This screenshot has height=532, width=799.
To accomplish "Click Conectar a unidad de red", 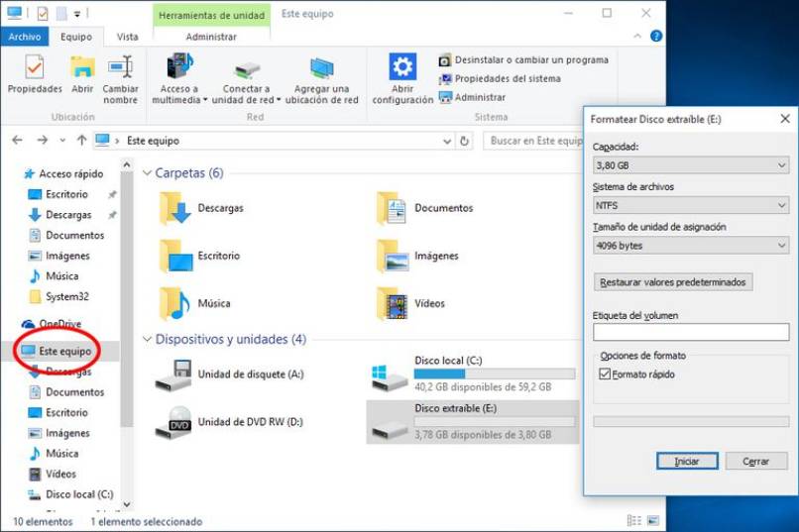I will point(246,81).
